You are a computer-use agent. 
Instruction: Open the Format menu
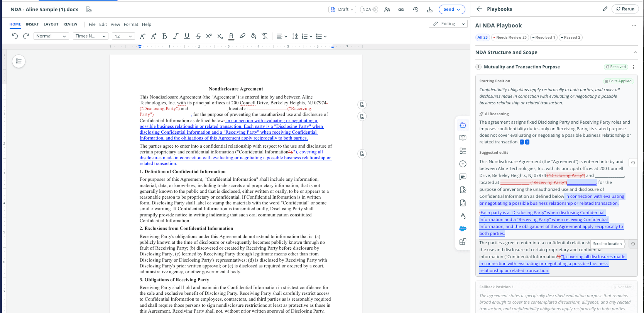coord(131,24)
